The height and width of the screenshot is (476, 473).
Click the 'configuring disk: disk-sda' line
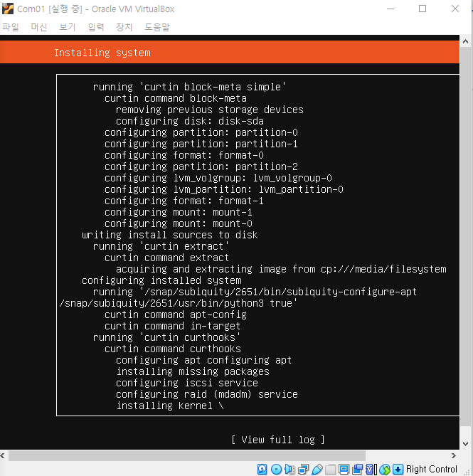pyautogui.click(x=190, y=121)
